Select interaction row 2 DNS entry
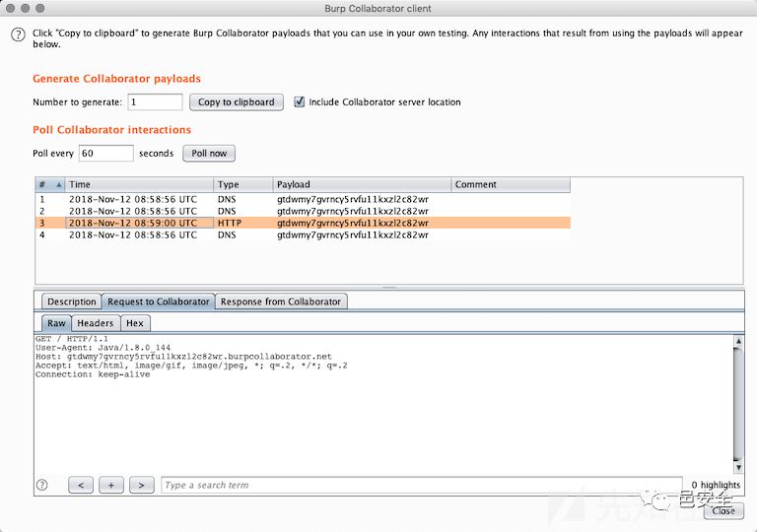The image size is (757, 532). 303,211
